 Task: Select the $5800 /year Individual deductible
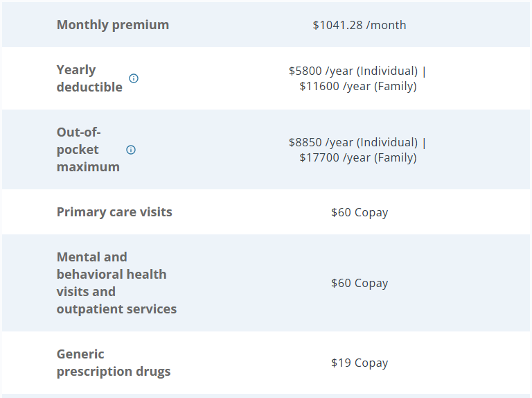click(x=353, y=71)
